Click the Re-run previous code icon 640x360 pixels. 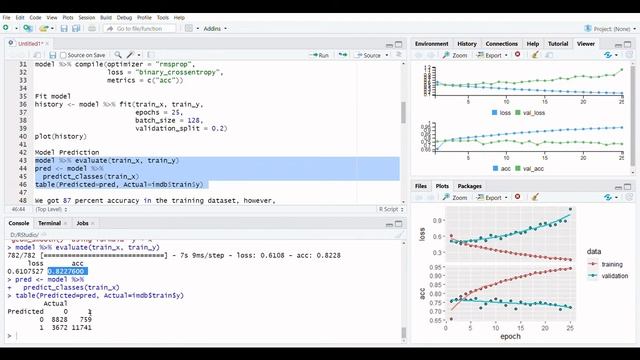[342, 55]
